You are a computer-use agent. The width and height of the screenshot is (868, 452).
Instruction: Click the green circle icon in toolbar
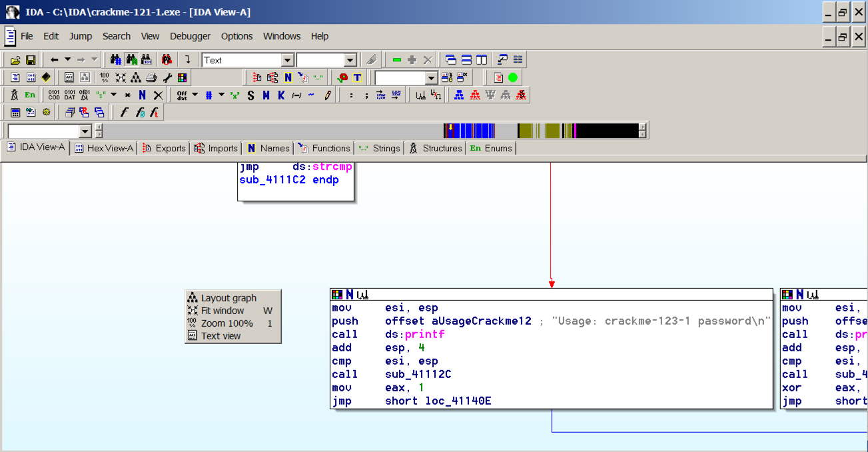pos(512,77)
